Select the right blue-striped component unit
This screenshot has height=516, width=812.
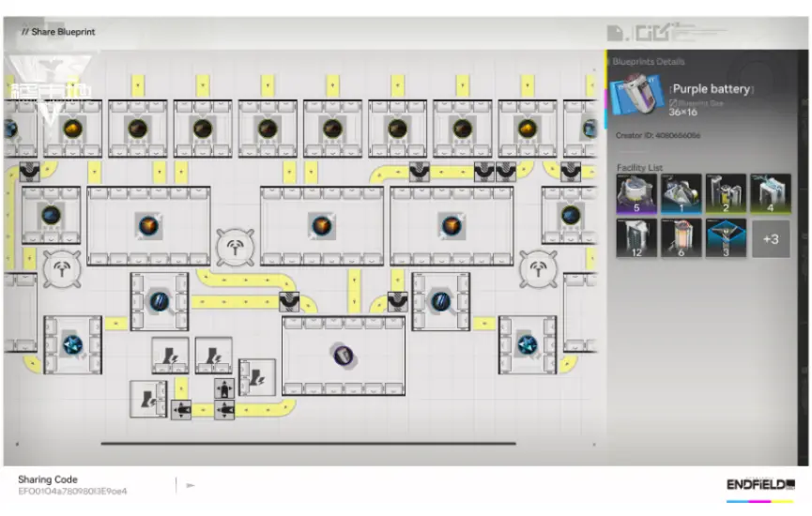[440, 301]
